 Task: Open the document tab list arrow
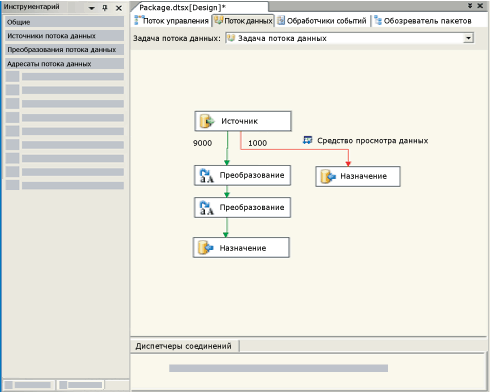[x=470, y=6]
